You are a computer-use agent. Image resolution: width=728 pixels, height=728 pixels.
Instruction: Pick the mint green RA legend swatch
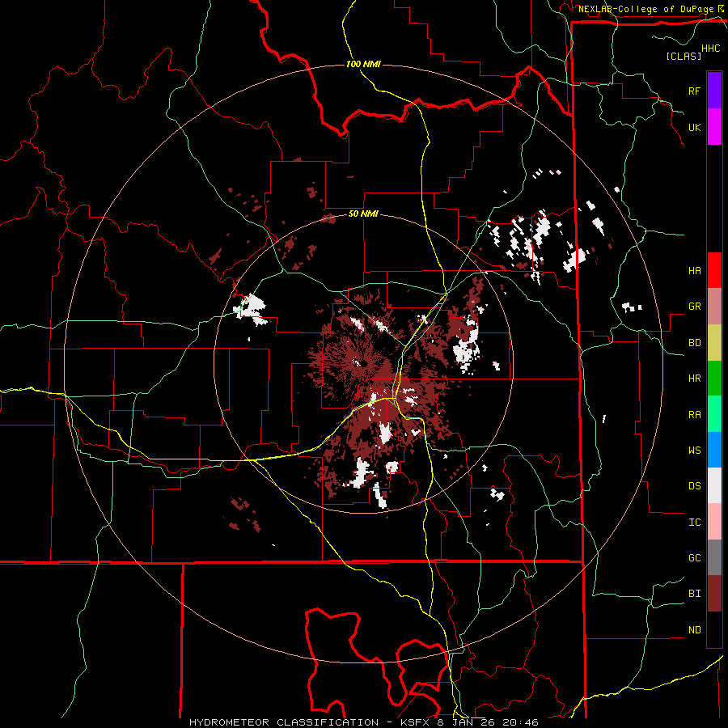click(x=714, y=413)
